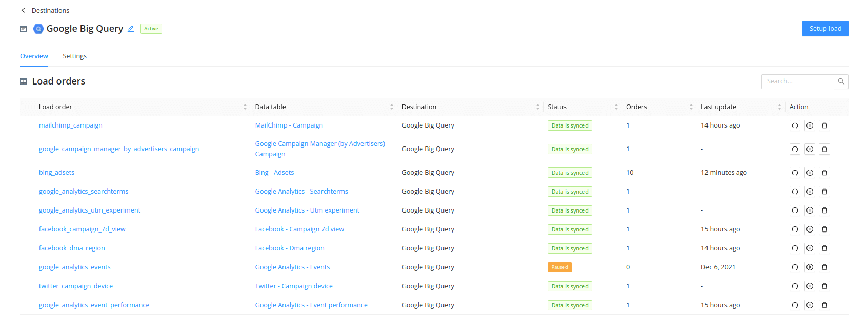
Task: Click the magnifier search button
Action: (841, 81)
